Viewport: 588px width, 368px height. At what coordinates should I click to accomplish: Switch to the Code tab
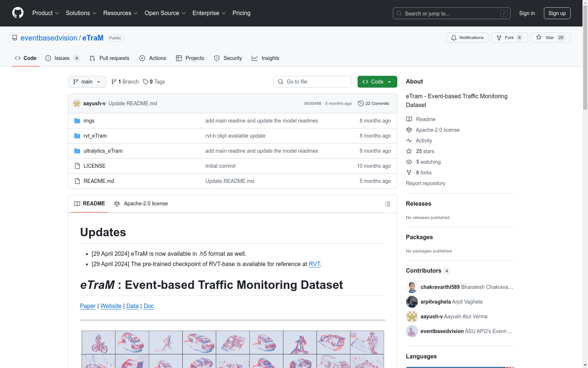pos(25,58)
